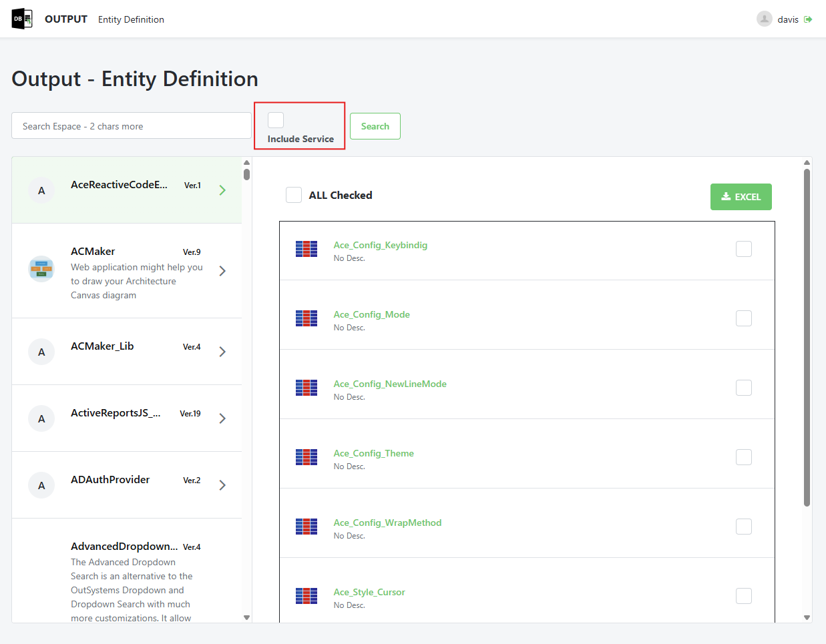Expand the ACMaker entry using its chevron
The width and height of the screenshot is (826, 644).
click(x=222, y=271)
